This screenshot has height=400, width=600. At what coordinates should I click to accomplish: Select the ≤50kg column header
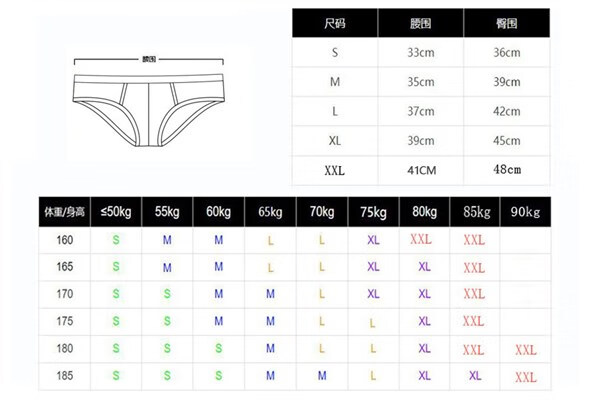[x=115, y=211]
